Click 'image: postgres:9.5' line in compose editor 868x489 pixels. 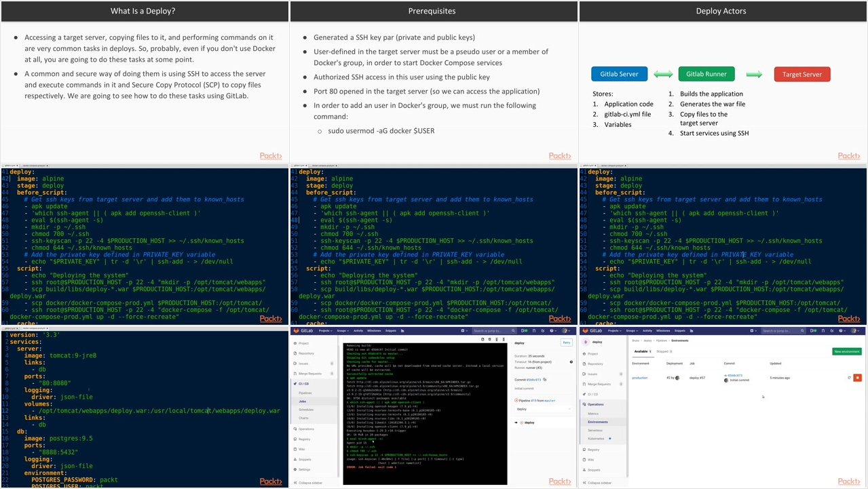58,438
